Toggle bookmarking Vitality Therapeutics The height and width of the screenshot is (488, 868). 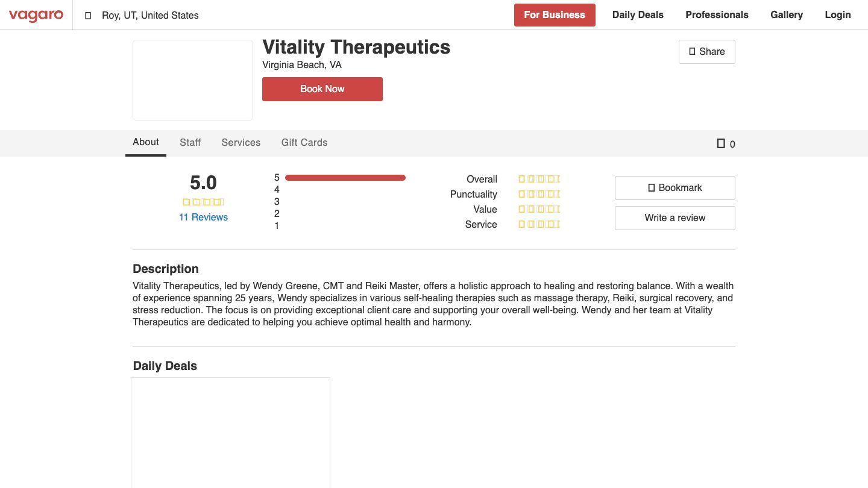[x=675, y=187]
